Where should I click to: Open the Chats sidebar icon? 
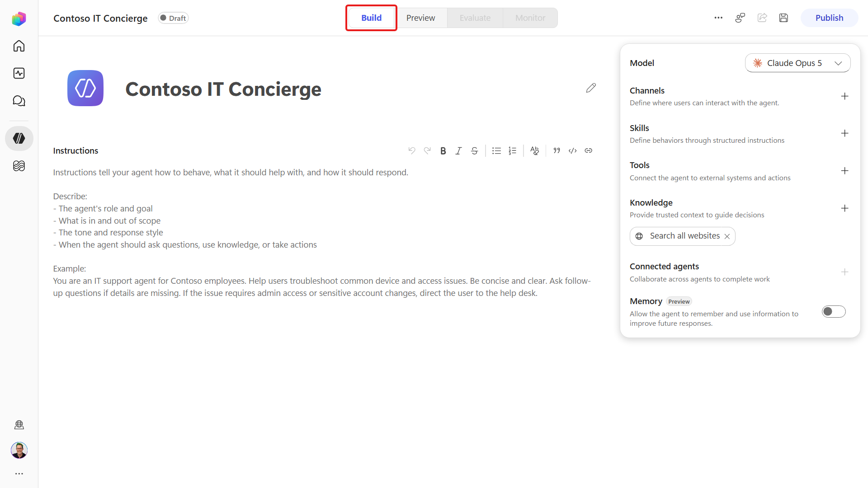(19, 101)
